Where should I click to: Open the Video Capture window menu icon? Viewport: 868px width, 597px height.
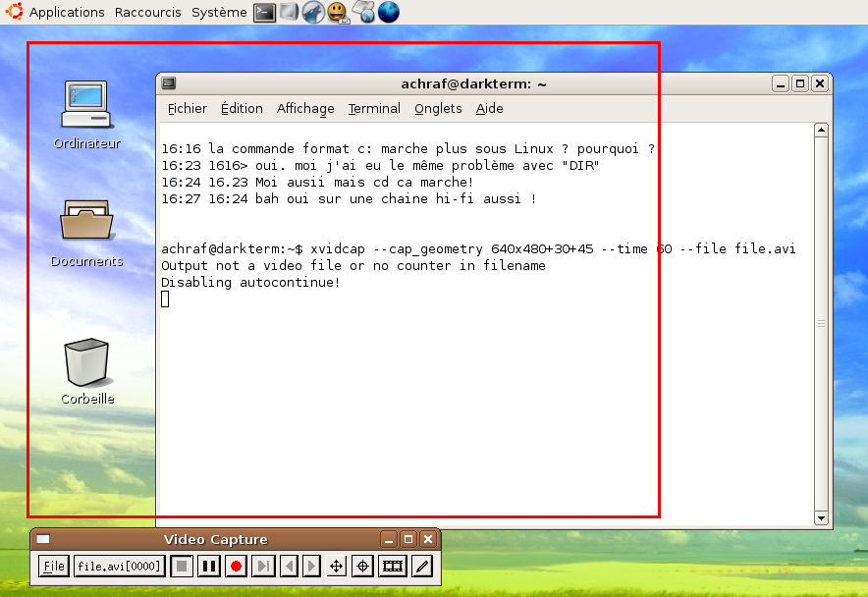[x=43, y=539]
